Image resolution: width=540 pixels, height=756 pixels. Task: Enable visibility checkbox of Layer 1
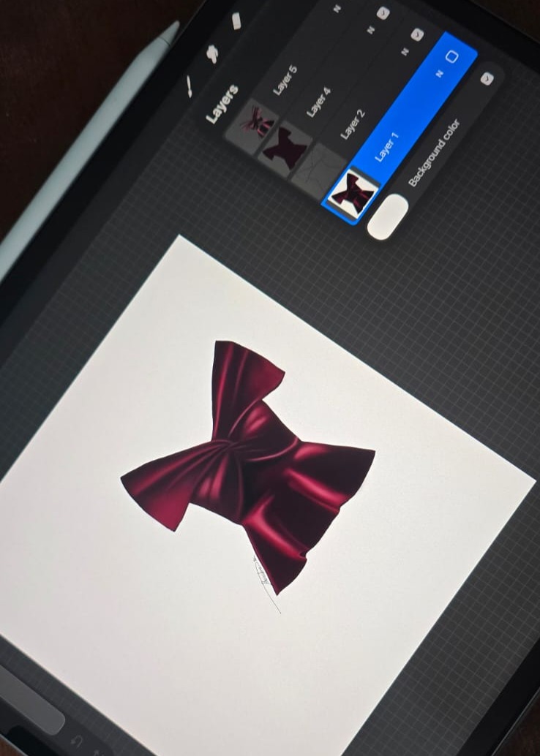tap(451, 56)
